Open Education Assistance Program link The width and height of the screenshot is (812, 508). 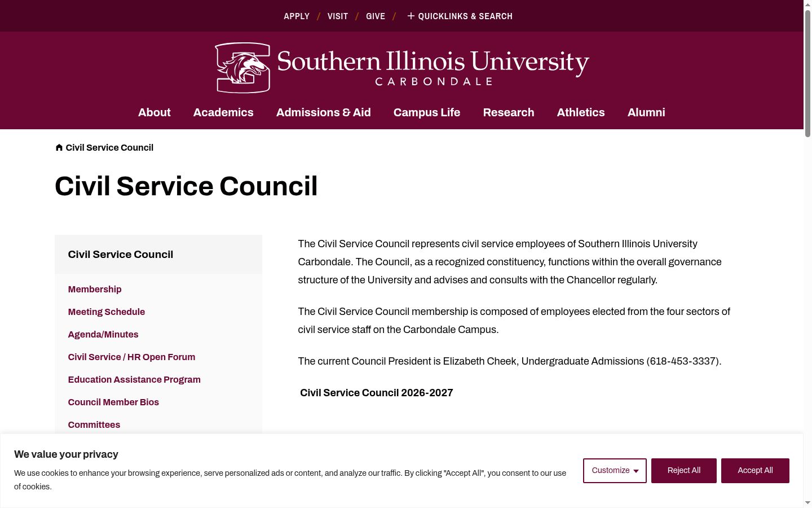(134, 379)
